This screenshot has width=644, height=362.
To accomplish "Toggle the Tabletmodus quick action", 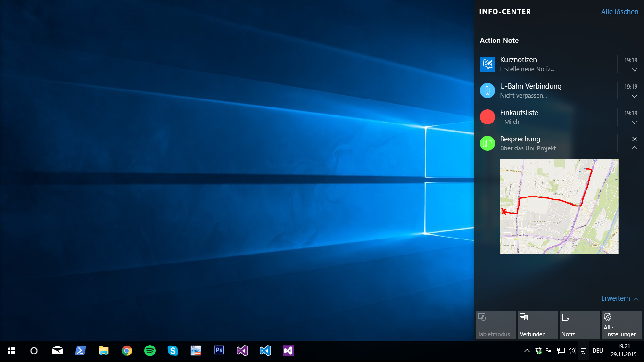I will 496,325.
